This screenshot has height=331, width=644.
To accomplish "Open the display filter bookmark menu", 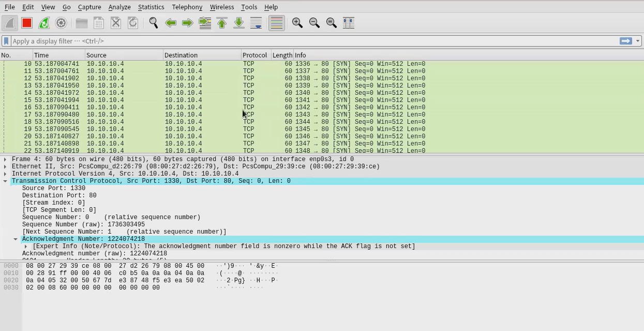I will 6,41.
